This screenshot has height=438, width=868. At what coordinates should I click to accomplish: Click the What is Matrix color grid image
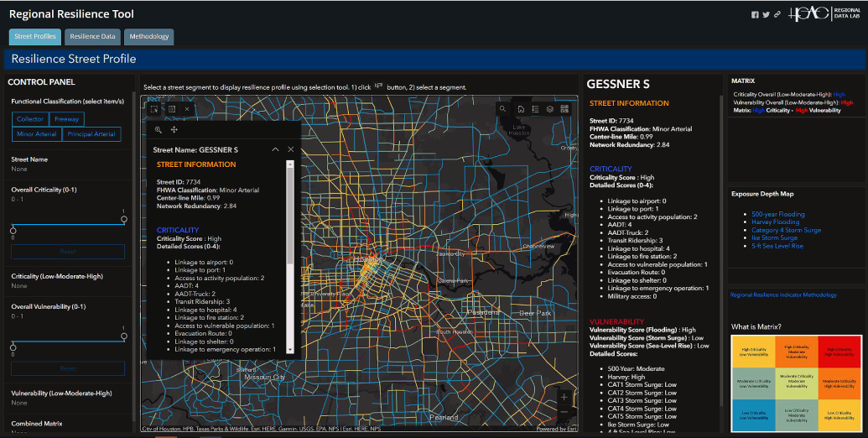pos(797,383)
